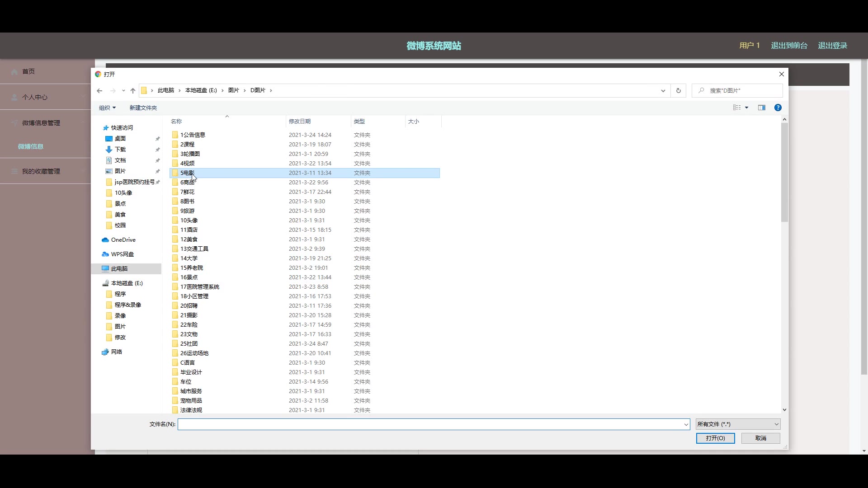Select the 8图书 folder
The height and width of the screenshot is (488, 868).
coord(187,202)
